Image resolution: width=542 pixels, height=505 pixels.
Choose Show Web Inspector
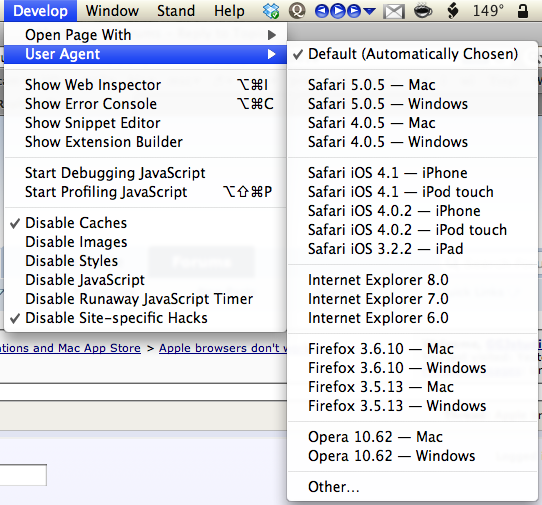coord(145,85)
